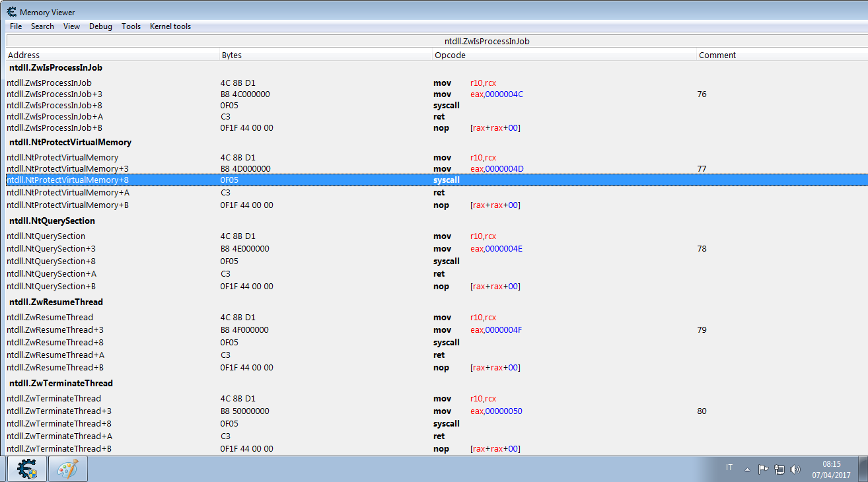Click the Comment column header
The width and height of the screenshot is (868, 482).
(x=717, y=55)
